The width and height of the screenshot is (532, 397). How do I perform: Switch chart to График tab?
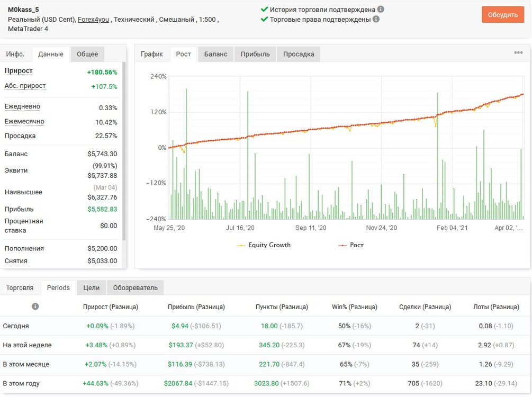point(152,54)
